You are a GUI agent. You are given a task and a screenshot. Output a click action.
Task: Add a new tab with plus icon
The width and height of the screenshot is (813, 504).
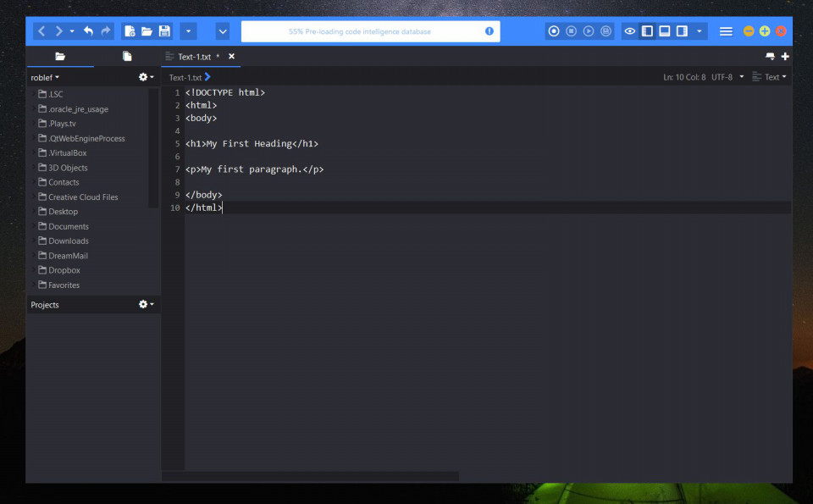coord(785,56)
